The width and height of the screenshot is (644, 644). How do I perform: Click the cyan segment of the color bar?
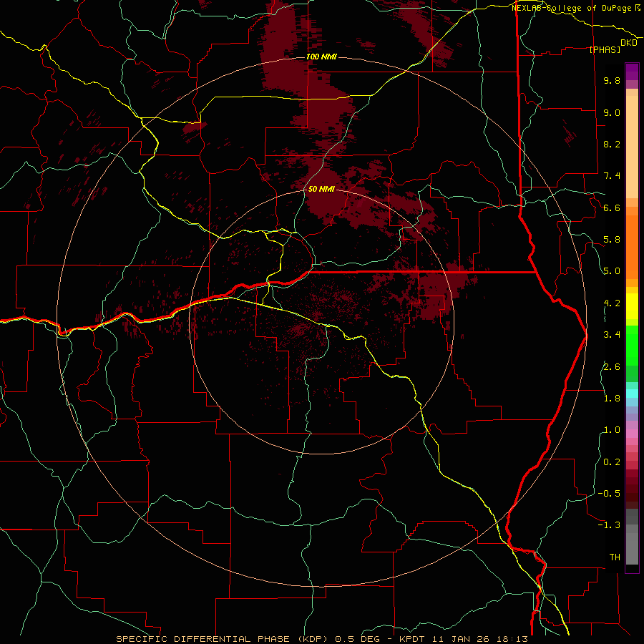point(632,394)
